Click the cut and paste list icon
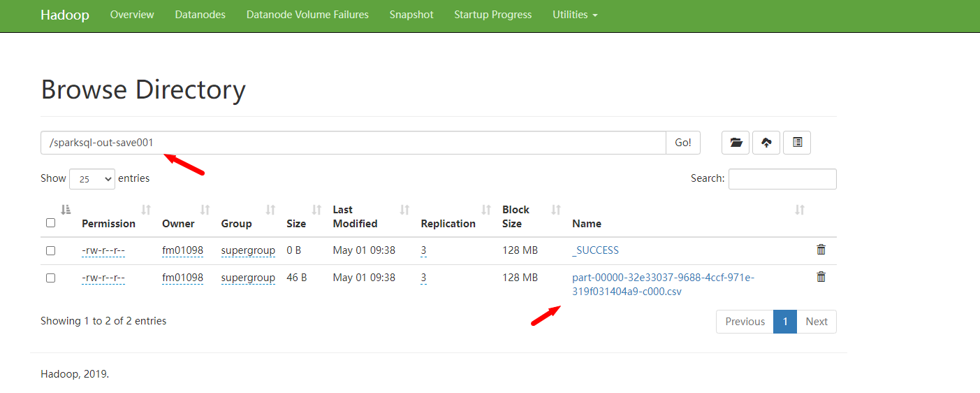This screenshot has height=393, width=980. (797, 143)
